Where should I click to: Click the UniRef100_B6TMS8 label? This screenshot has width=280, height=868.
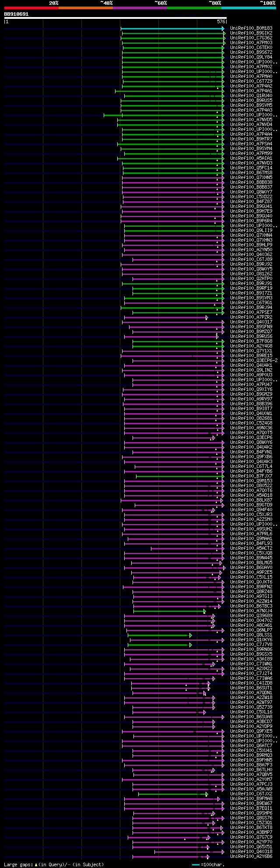click(x=251, y=173)
